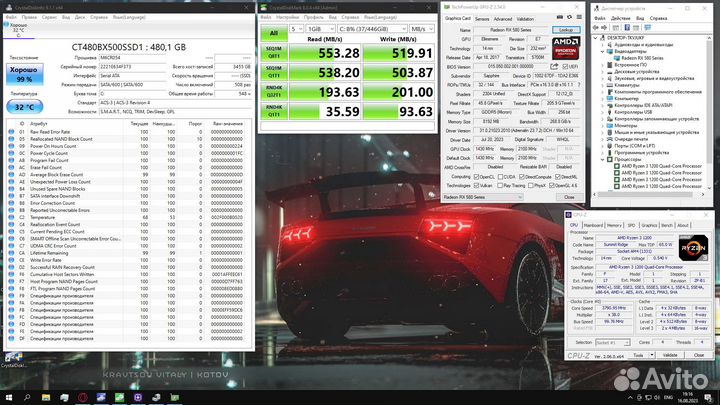720x405 pixels.
Task: Click the Ryzen logo in CPU-Z
Action: click(x=693, y=248)
